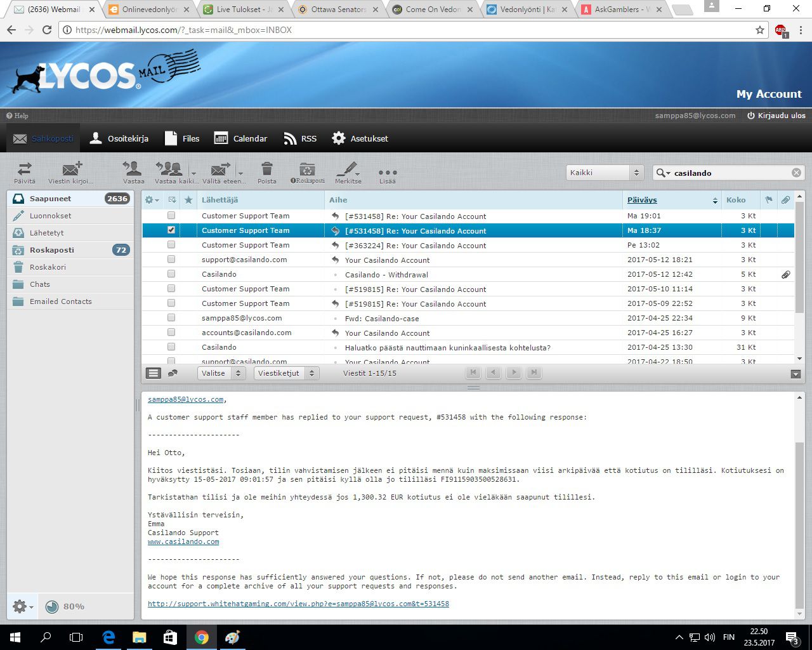Open the Roskakori trash folder
The image size is (812, 650).
(x=70, y=267)
